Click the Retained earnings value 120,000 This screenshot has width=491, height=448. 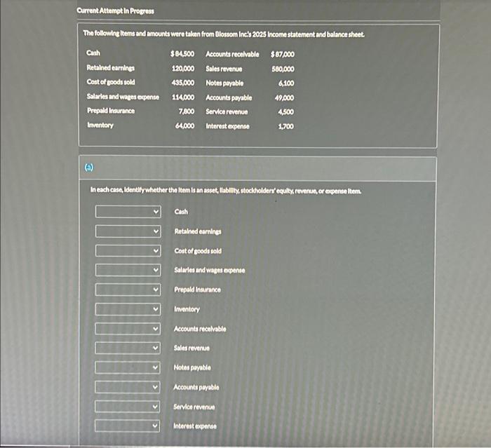pos(183,68)
